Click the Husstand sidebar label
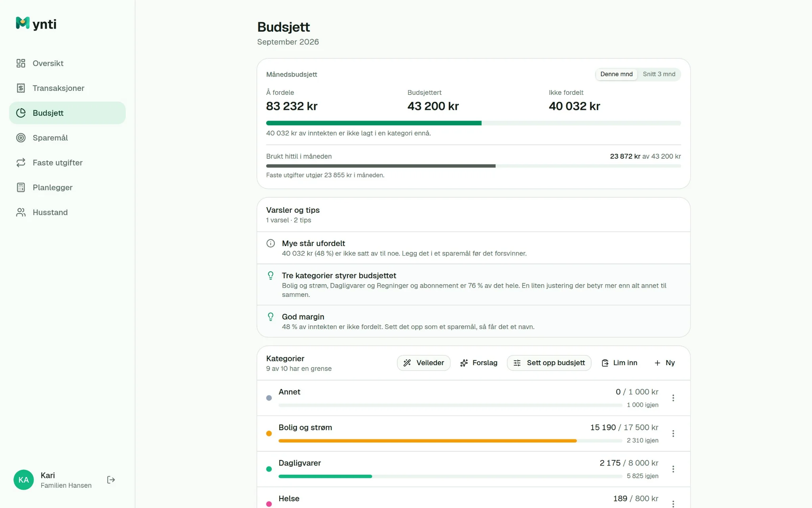 [x=50, y=212]
